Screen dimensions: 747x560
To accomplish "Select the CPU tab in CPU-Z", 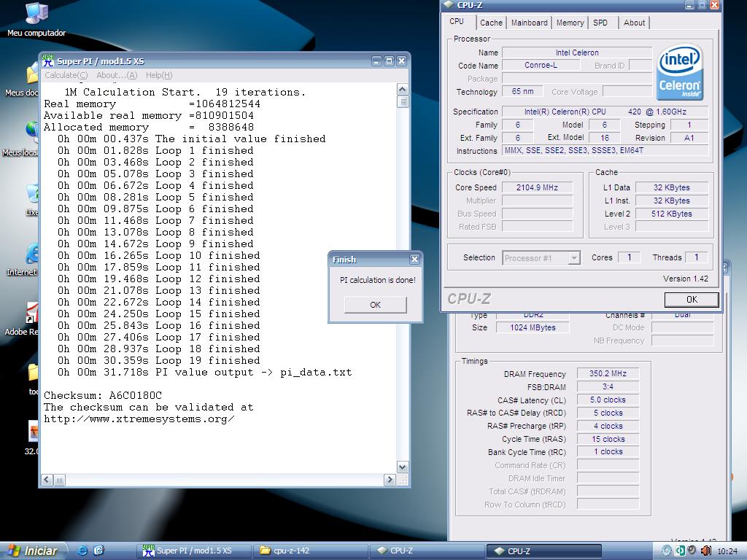I will coord(457,21).
